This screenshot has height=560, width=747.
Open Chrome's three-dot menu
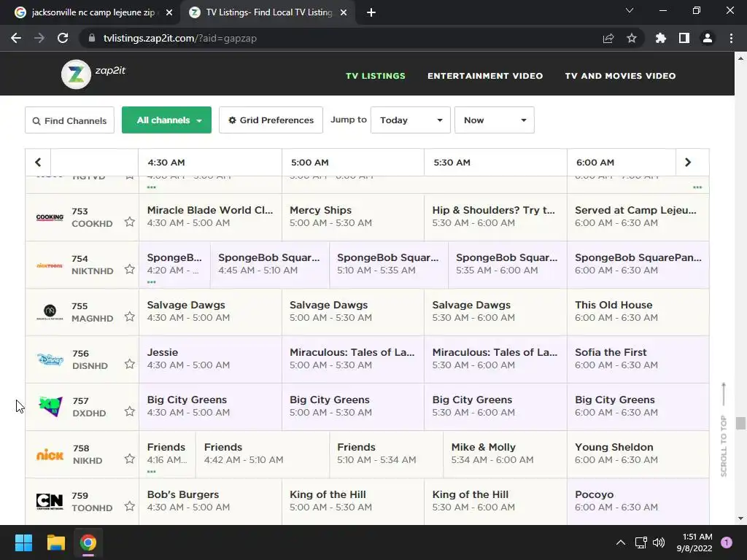(x=731, y=38)
